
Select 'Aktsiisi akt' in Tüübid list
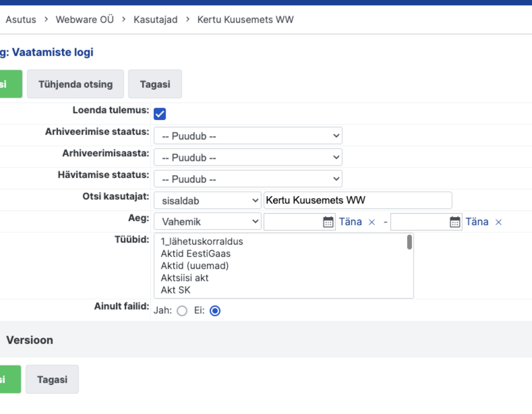coord(184,278)
